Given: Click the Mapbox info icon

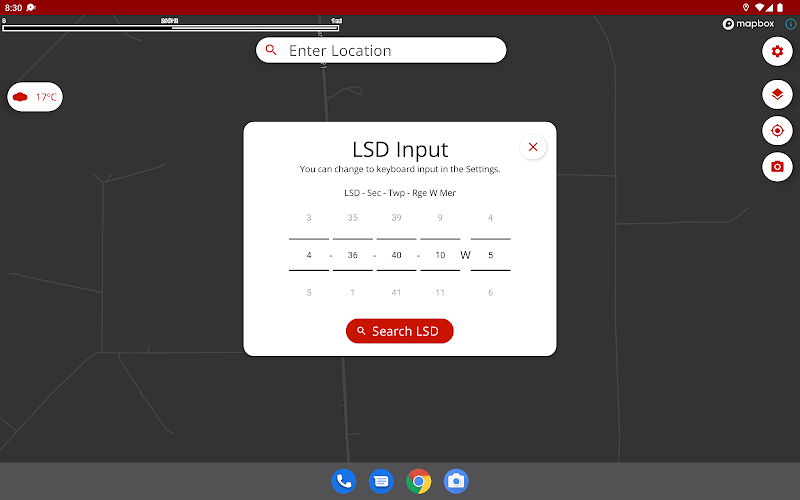Looking at the screenshot, I should 790,23.
